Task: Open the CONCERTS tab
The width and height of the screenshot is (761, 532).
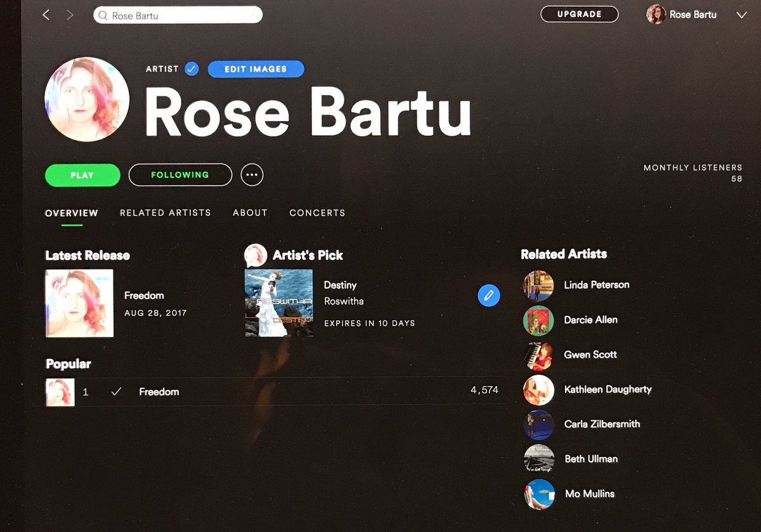Action: click(x=317, y=213)
